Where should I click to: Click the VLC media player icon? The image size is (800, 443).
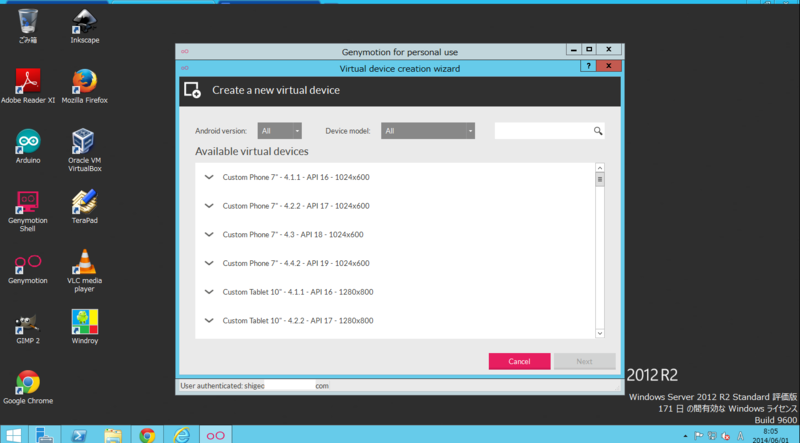pyautogui.click(x=85, y=270)
